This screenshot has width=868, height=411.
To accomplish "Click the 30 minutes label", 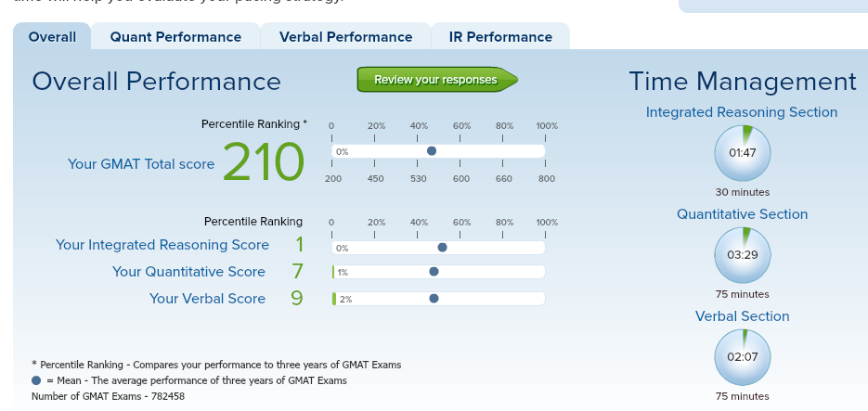I will point(743,192).
